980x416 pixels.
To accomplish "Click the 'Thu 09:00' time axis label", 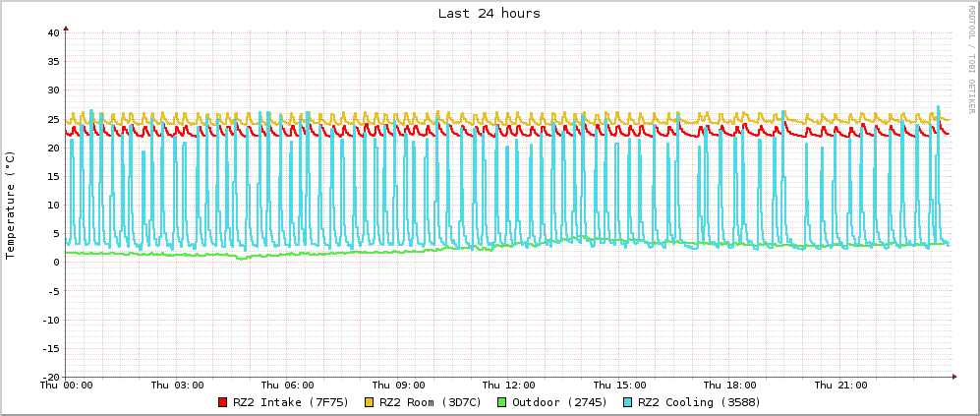I will [x=398, y=386].
